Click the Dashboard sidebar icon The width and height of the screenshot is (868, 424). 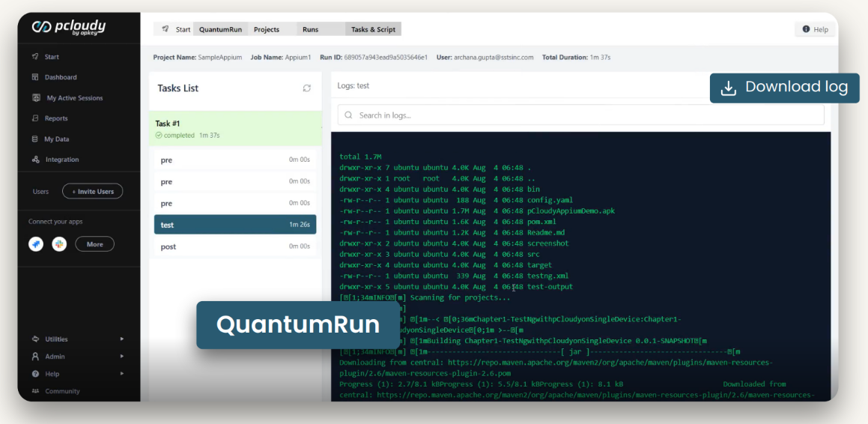35,77
